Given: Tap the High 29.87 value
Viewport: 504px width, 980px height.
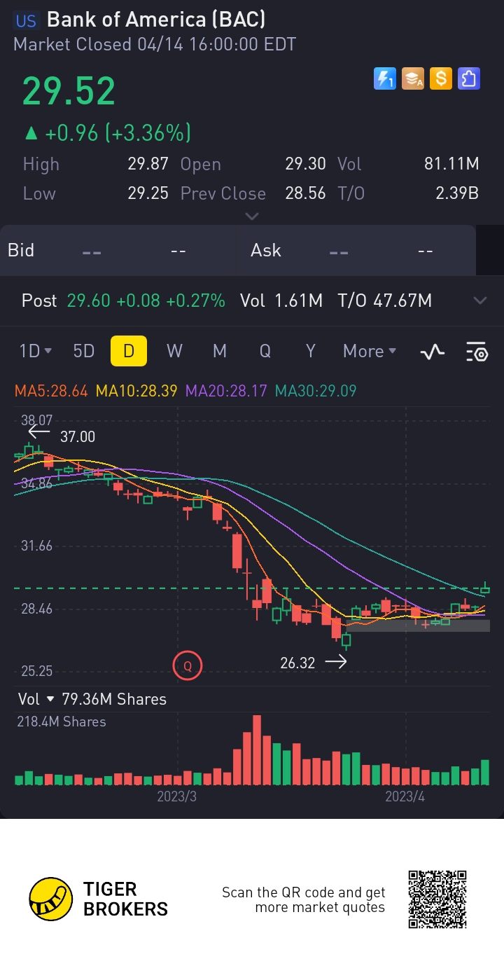Looking at the screenshot, I should tap(148, 165).
